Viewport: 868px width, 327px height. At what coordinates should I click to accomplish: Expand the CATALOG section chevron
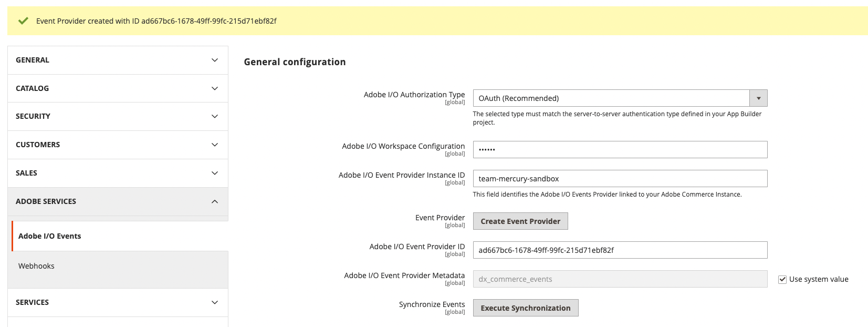(215, 88)
